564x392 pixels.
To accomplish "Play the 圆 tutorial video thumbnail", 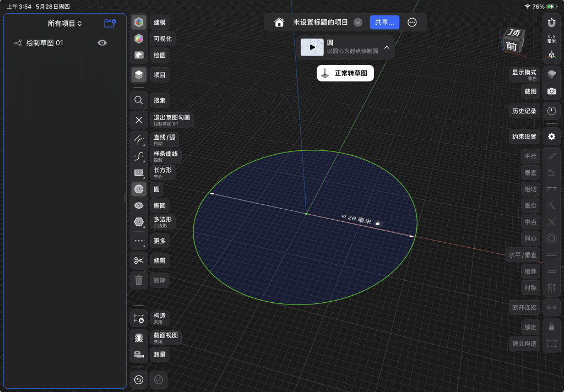I will click(x=312, y=47).
